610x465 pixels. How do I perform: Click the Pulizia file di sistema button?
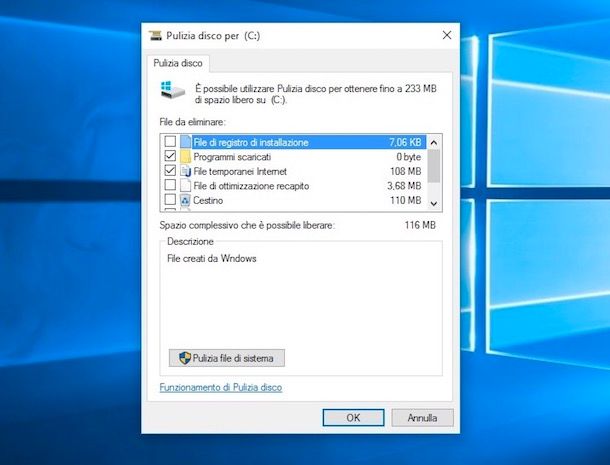click(x=227, y=358)
